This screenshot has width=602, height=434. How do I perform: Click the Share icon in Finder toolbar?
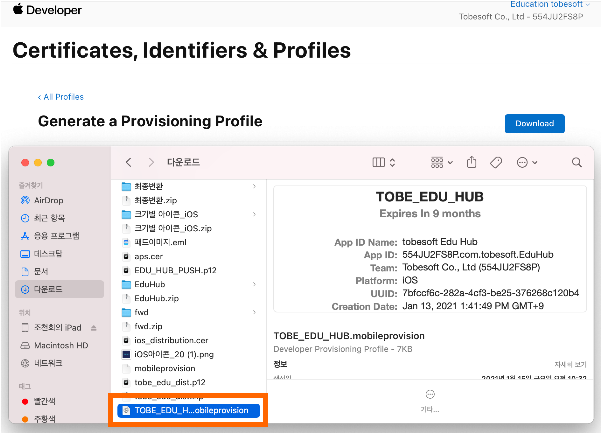(471, 162)
